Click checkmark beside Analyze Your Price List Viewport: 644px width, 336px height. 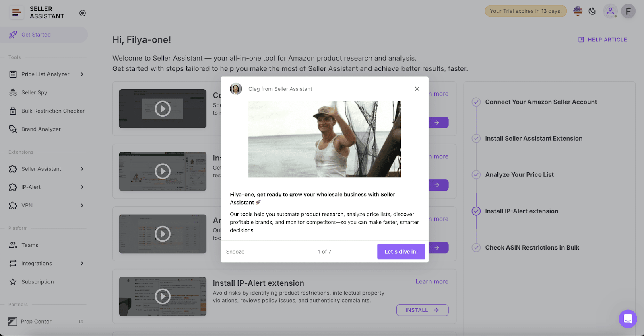click(476, 175)
